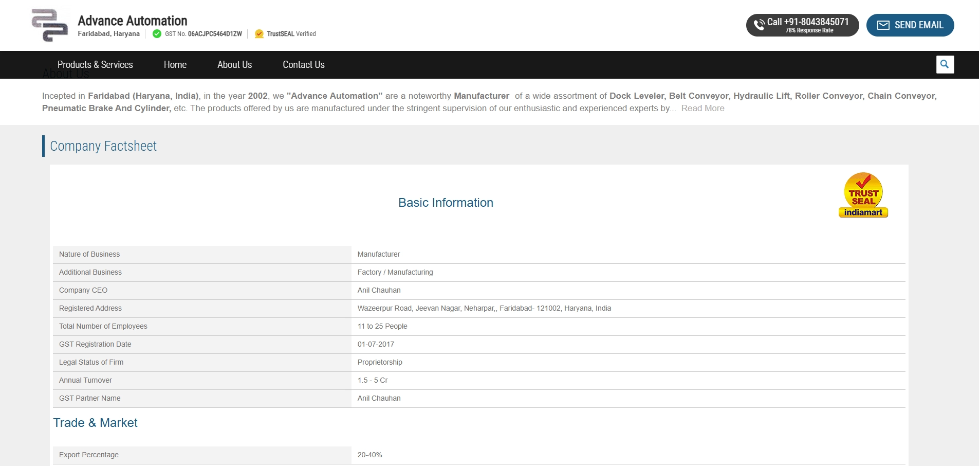Click the GST No. 06ACJPC5464D1ZW text
Screen dimensions: 980x466
203,34
